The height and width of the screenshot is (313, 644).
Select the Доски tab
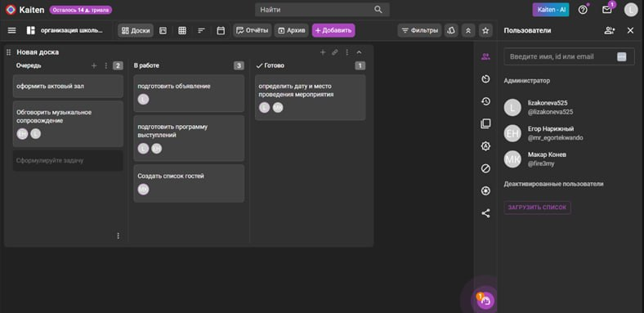click(136, 30)
